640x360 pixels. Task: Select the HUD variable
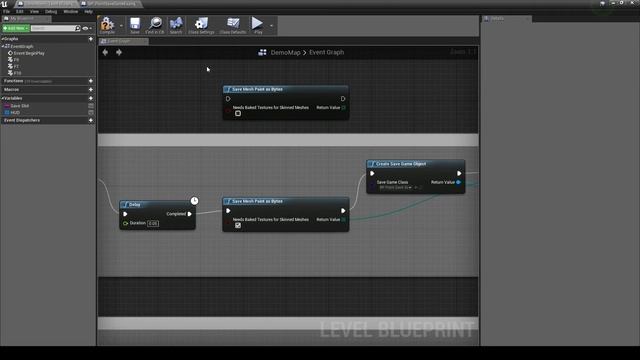[x=12, y=112]
